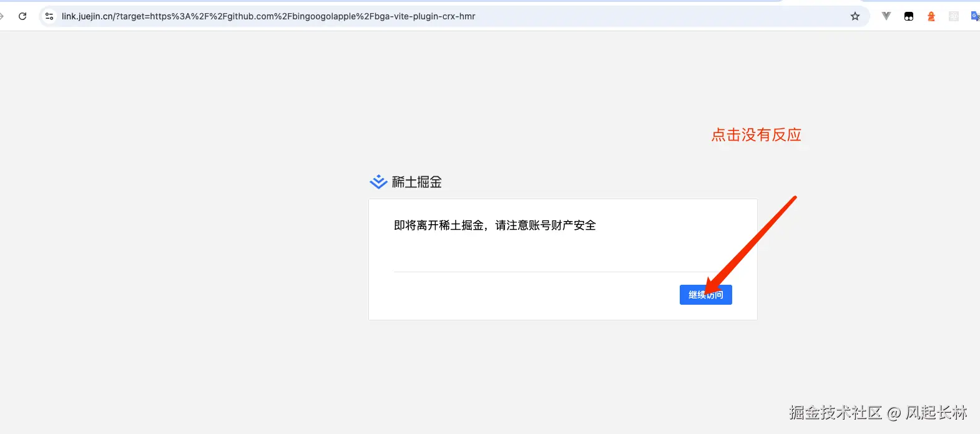Open the Google Translate extension icon
This screenshot has height=434, width=980.
[975, 16]
